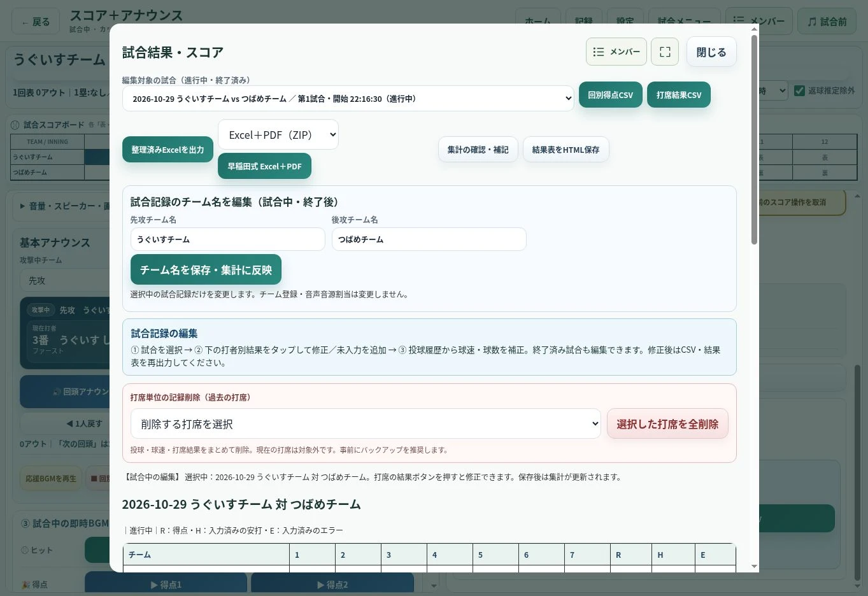Viewport: 868px width, 596px height.
Task: Click scroll-up arrow of dialog scrollbar
Action: click(754, 29)
